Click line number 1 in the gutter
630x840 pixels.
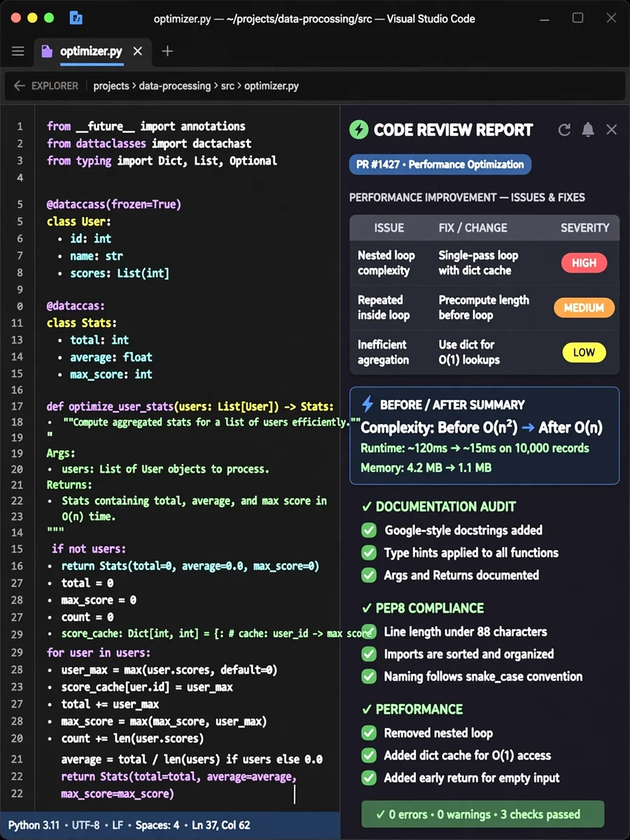click(20, 127)
